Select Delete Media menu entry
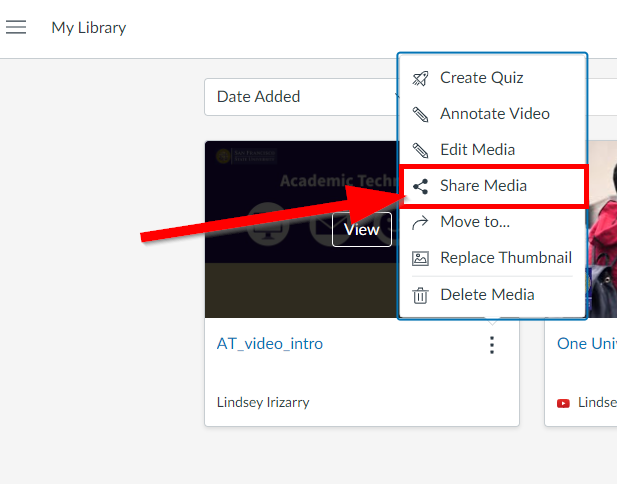The height and width of the screenshot is (484, 617). click(492, 295)
